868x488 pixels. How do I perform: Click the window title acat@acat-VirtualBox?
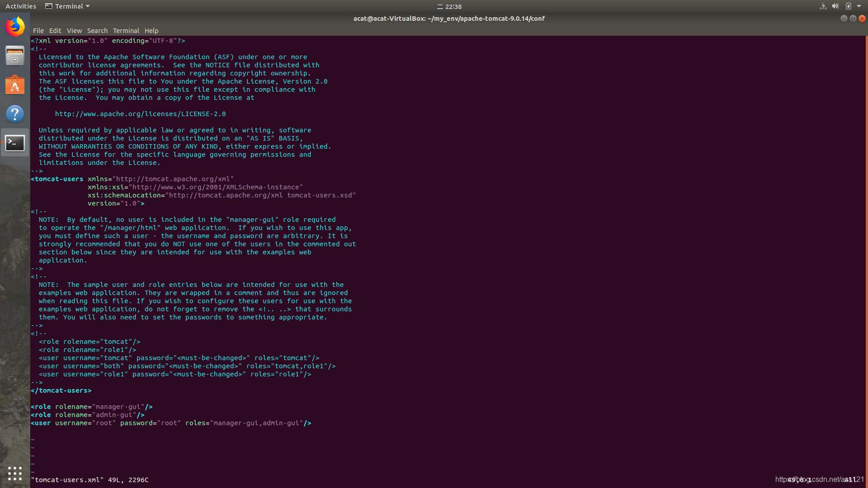(x=449, y=19)
